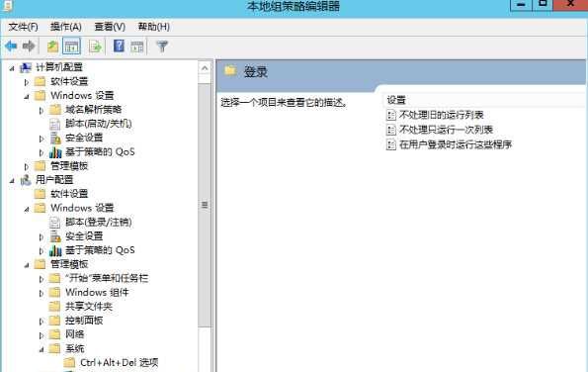Click the policy icon of 不处理只运行一次列表
The width and height of the screenshot is (588, 372).
coord(390,130)
